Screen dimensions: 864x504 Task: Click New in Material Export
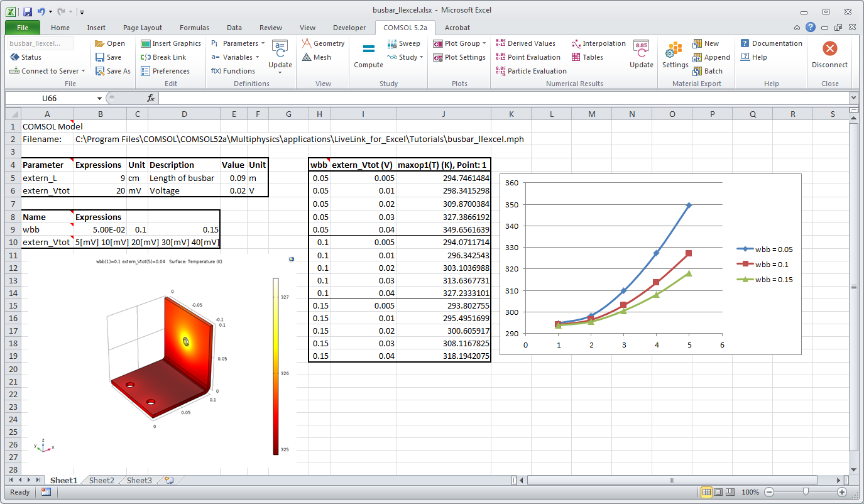706,43
